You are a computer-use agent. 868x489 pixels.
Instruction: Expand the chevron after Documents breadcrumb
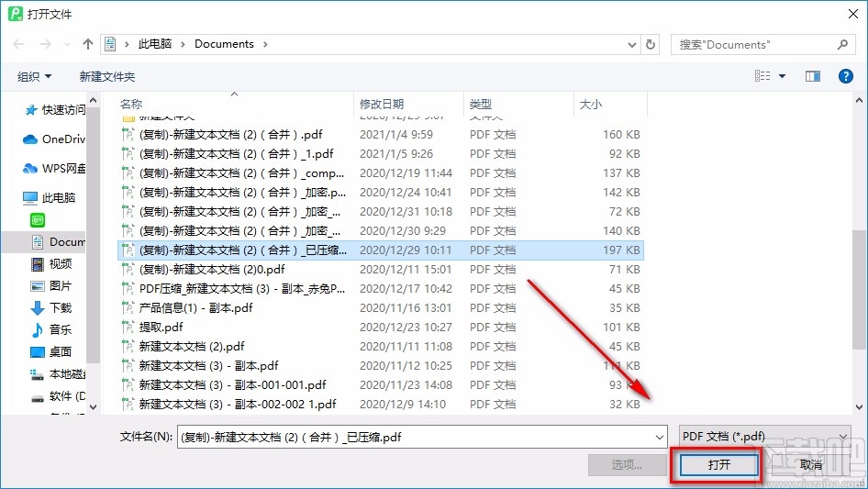click(265, 44)
